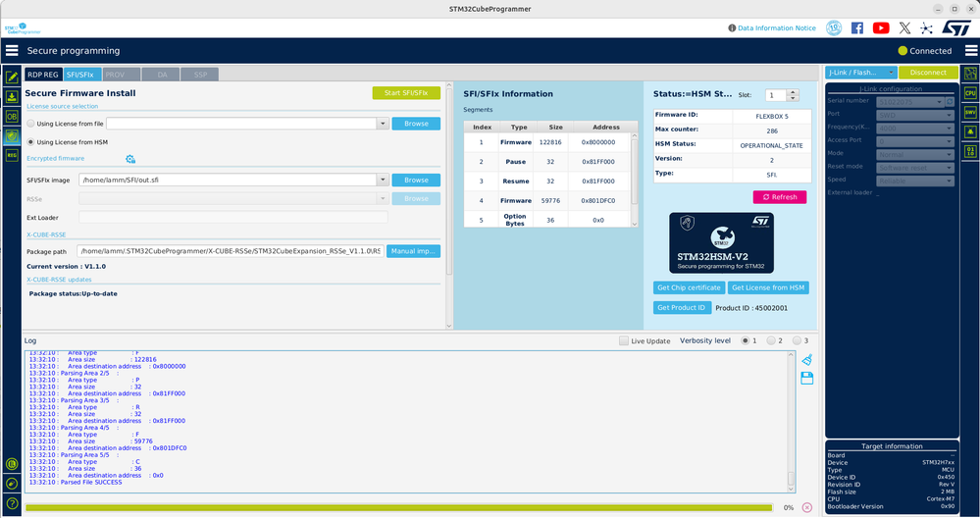Expand the SFI/SFIx image path dropdown
The image size is (980, 518).
tap(383, 180)
